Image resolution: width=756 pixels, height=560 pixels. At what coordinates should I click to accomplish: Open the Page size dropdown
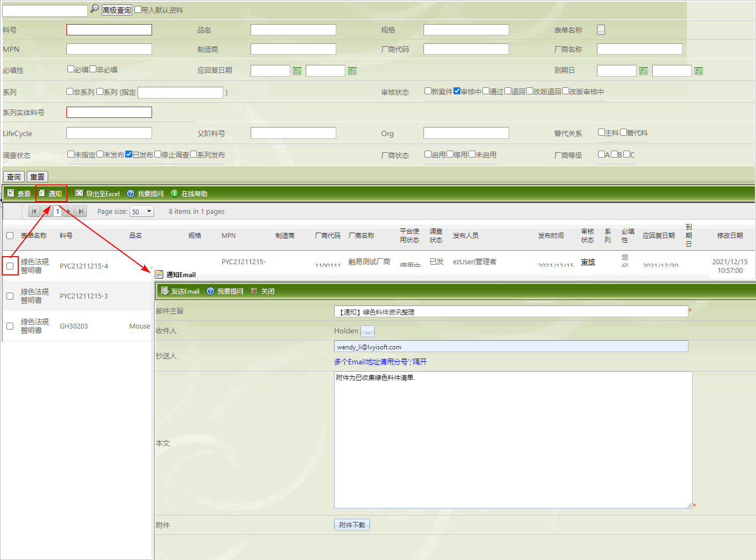pyautogui.click(x=142, y=211)
